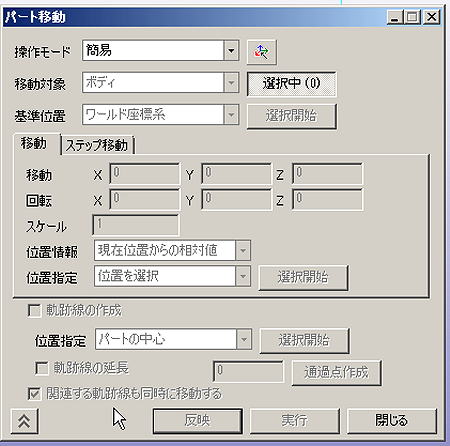Click the 移動 Y input field
Screen dimensions: 450x446
tap(236, 174)
